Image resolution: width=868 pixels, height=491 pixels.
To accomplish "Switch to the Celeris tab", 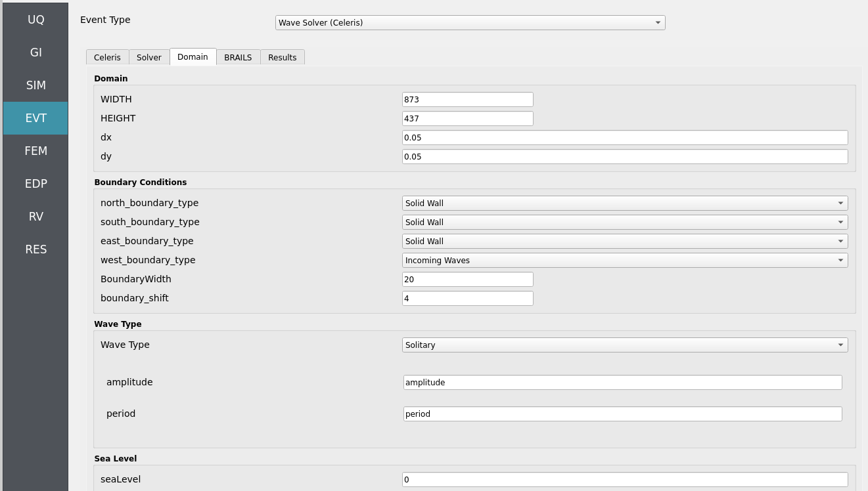I will pos(107,57).
